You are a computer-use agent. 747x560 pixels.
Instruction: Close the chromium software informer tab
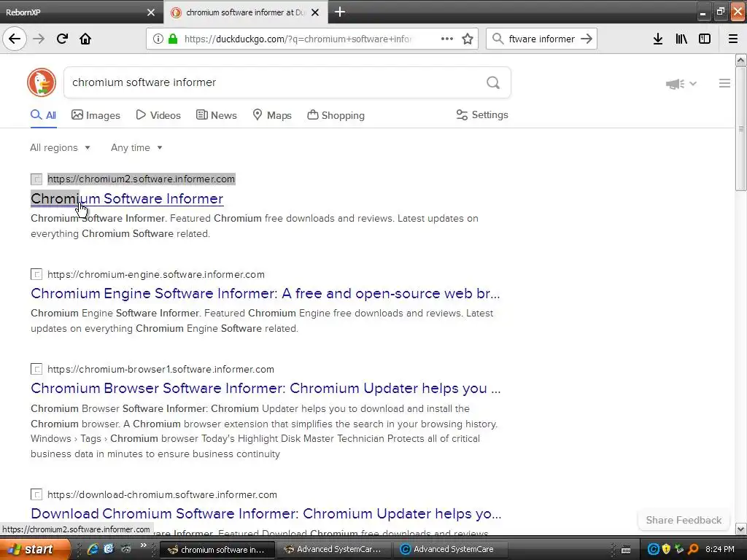point(315,12)
